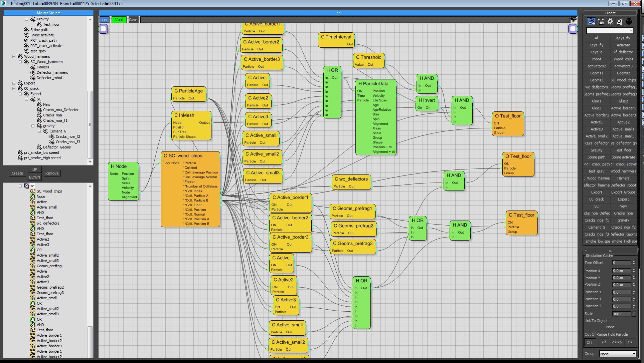Select the particle operators create icon
This screenshot has width=644, height=363.
(591, 21)
